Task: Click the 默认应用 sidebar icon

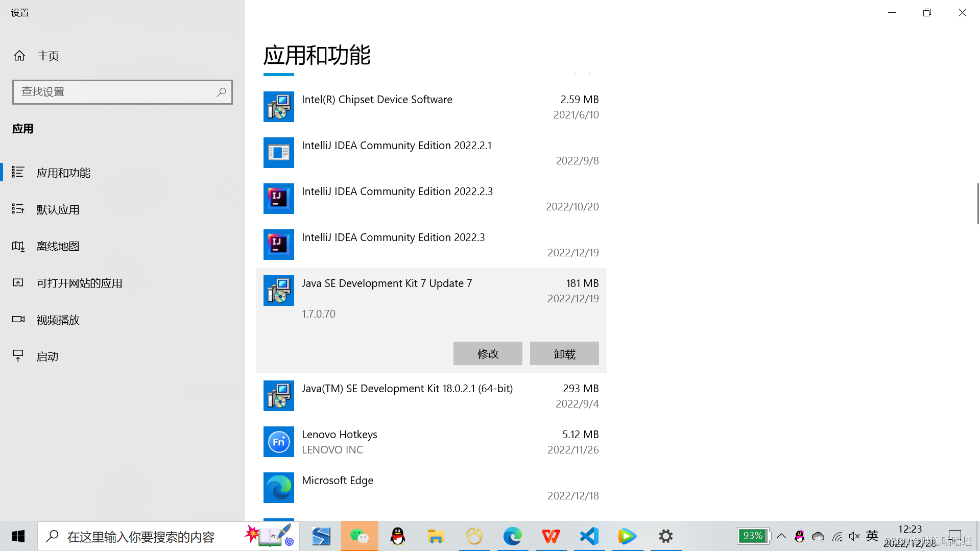Action: coord(18,209)
